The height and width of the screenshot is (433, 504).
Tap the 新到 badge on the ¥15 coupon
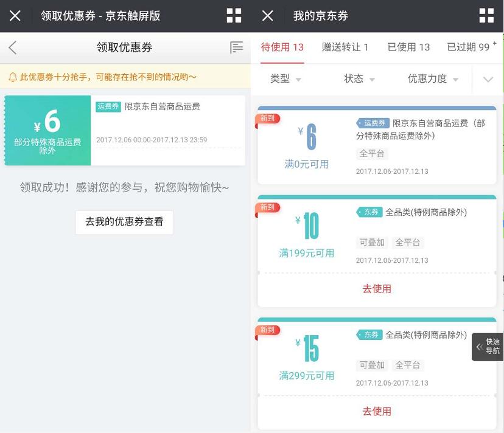click(267, 330)
